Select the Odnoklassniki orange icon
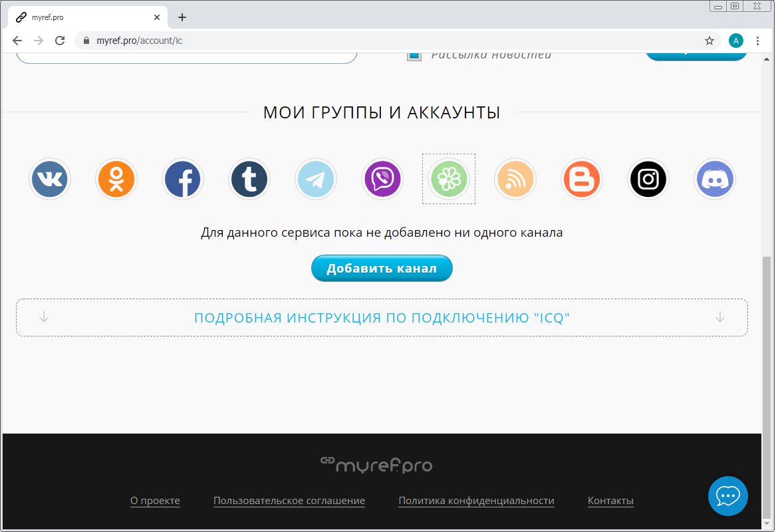 coord(116,179)
